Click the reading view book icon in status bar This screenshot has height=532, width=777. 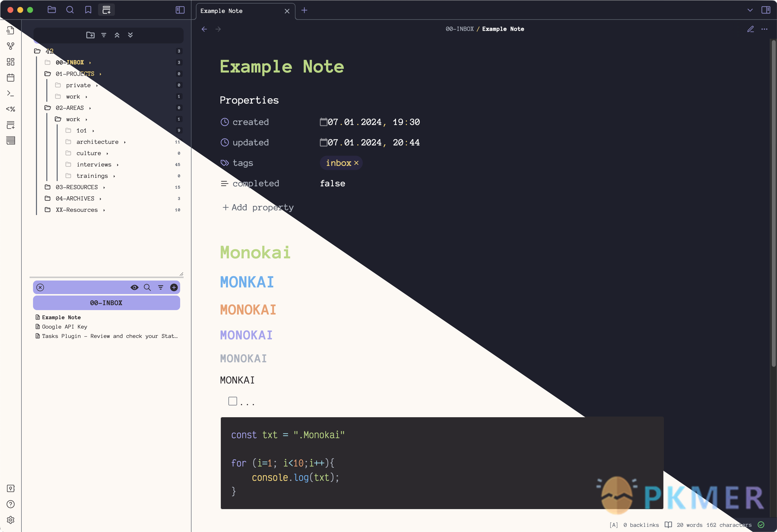(668, 525)
